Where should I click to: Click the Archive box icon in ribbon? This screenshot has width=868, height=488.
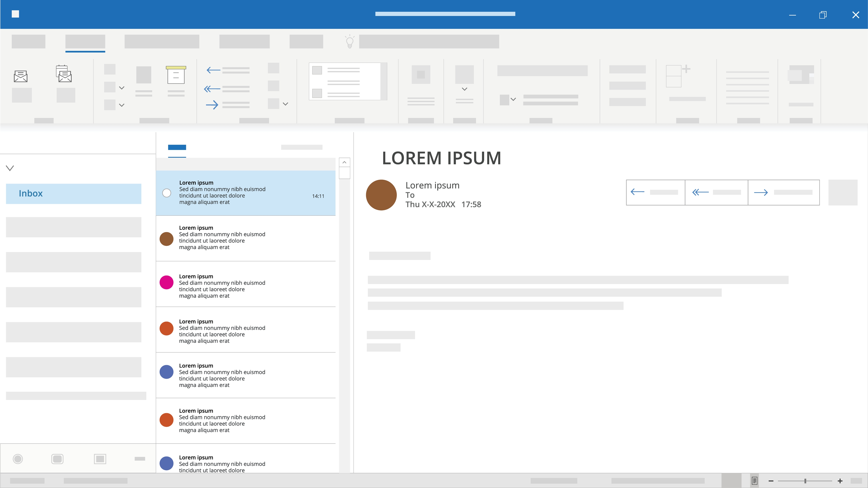point(175,75)
